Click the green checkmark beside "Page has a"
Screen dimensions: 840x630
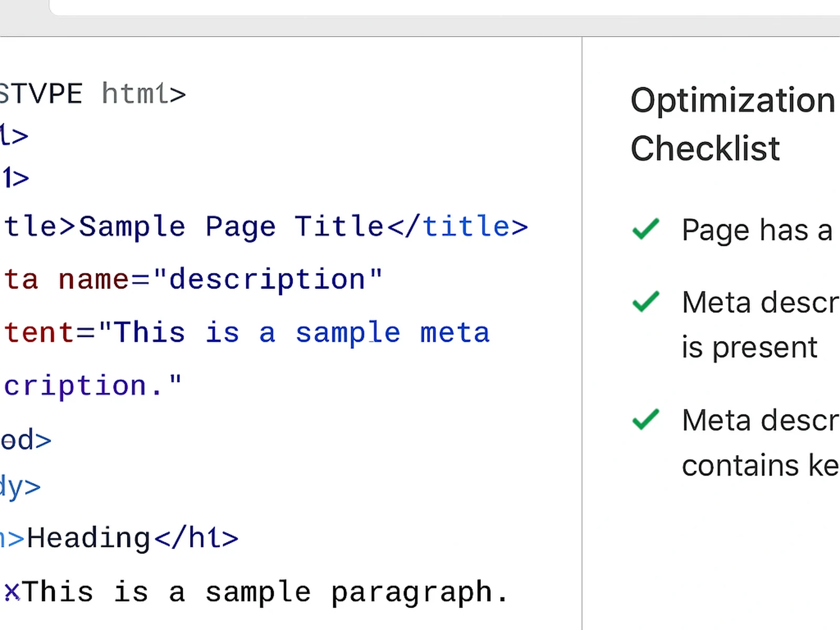click(645, 229)
